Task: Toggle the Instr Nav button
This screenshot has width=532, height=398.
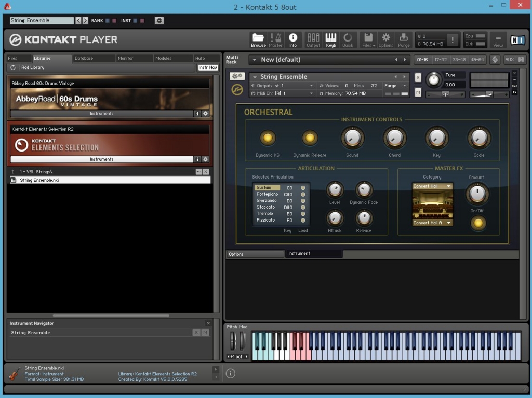Action: 208,67
